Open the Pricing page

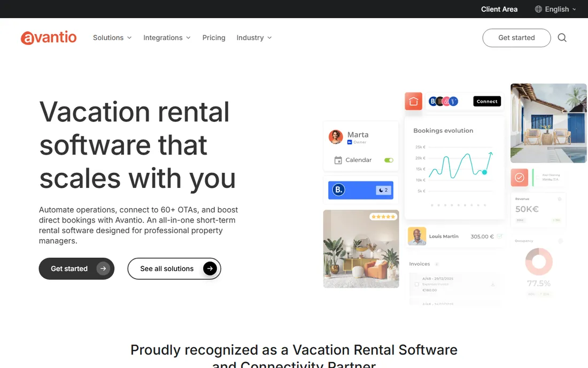214,37
